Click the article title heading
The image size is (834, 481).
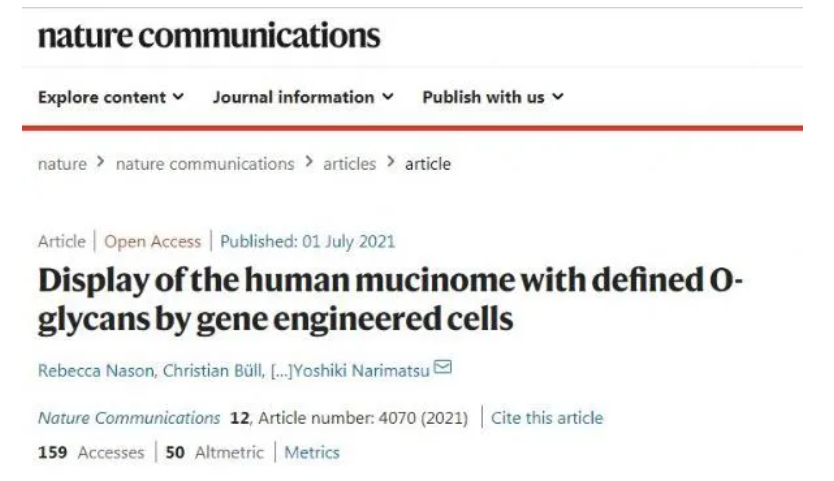coord(390,300)
